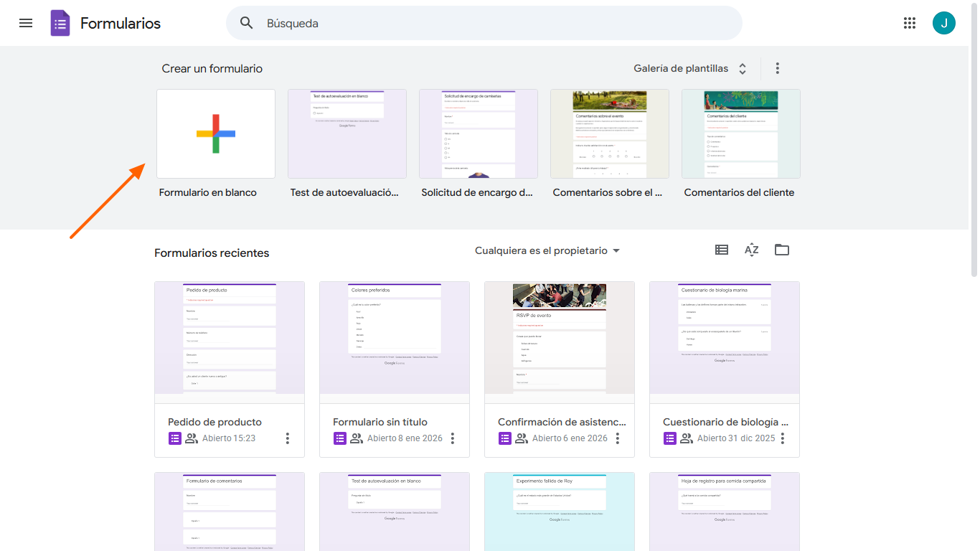Switch recent forms to list view
This screenshot has width=980, height=551.
click(721, 250)
